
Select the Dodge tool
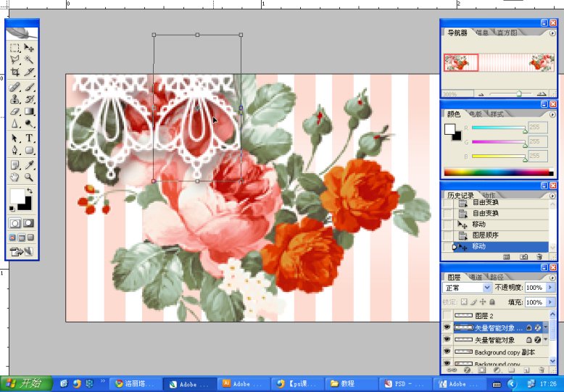coord(29,124)
